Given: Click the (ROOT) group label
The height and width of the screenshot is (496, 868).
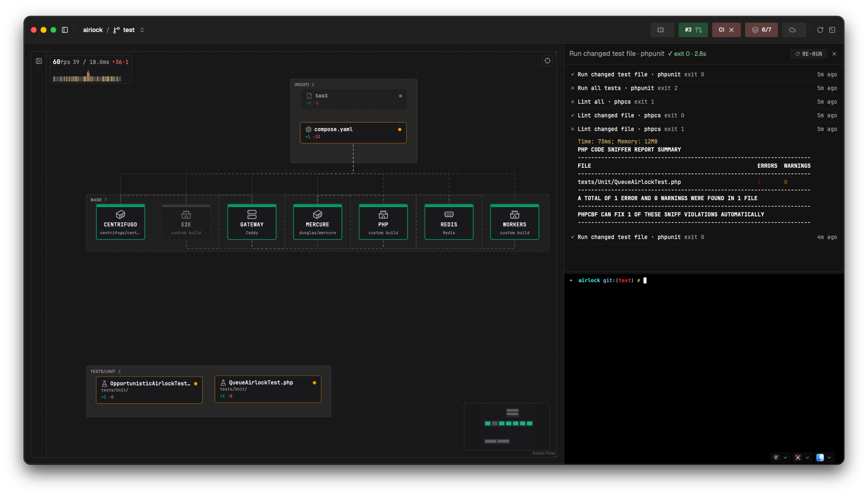Looking at the screenshot, I should click(x=302, y=85).
